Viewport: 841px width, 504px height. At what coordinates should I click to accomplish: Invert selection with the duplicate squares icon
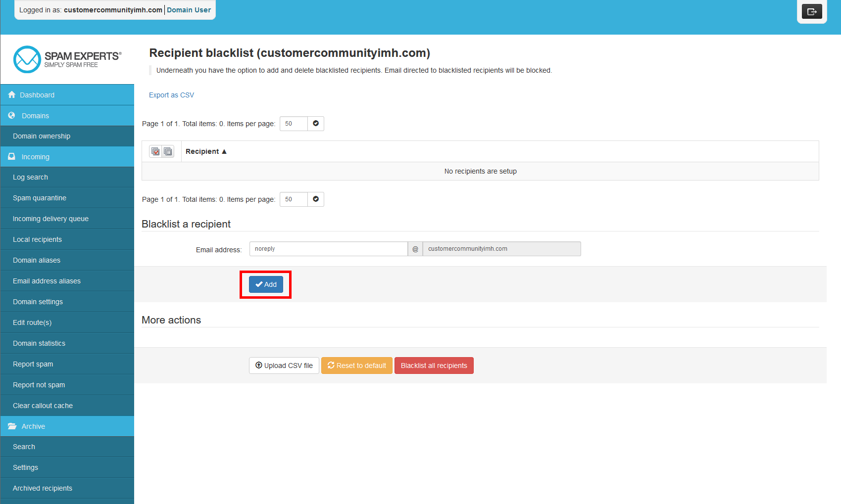(168, 151)
